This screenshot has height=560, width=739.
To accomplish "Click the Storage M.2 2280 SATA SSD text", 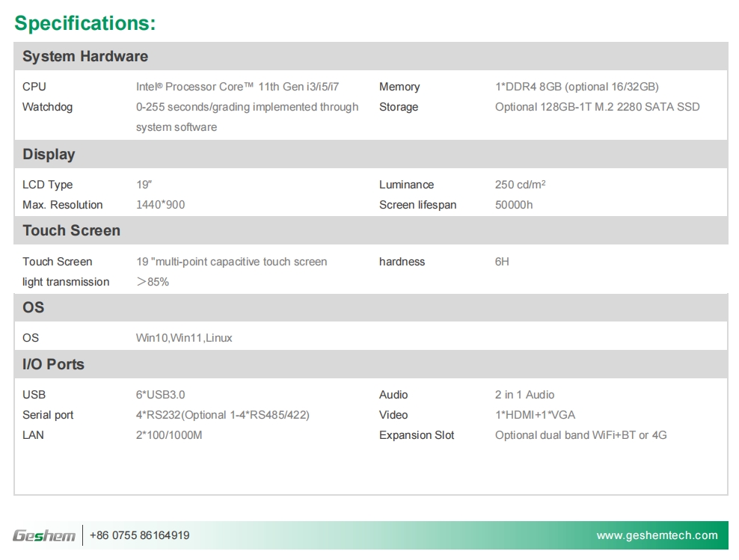I will pos(597,107).
